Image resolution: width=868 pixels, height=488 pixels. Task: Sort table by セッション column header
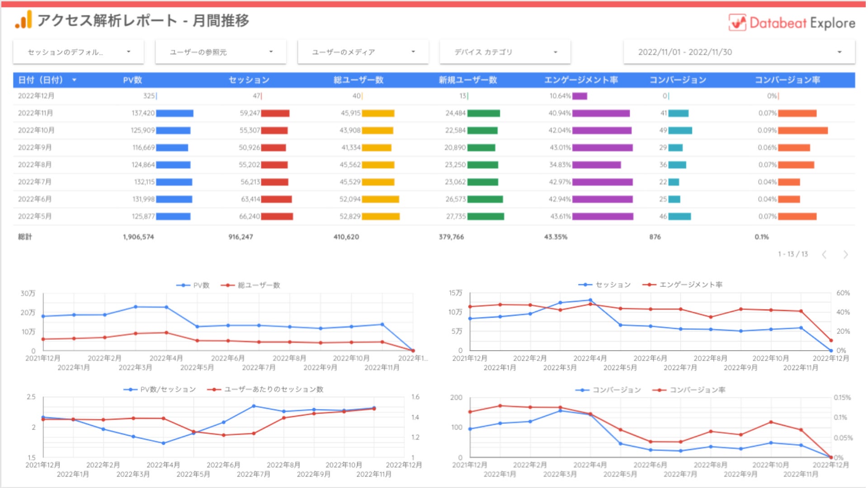tap(249, 80)
